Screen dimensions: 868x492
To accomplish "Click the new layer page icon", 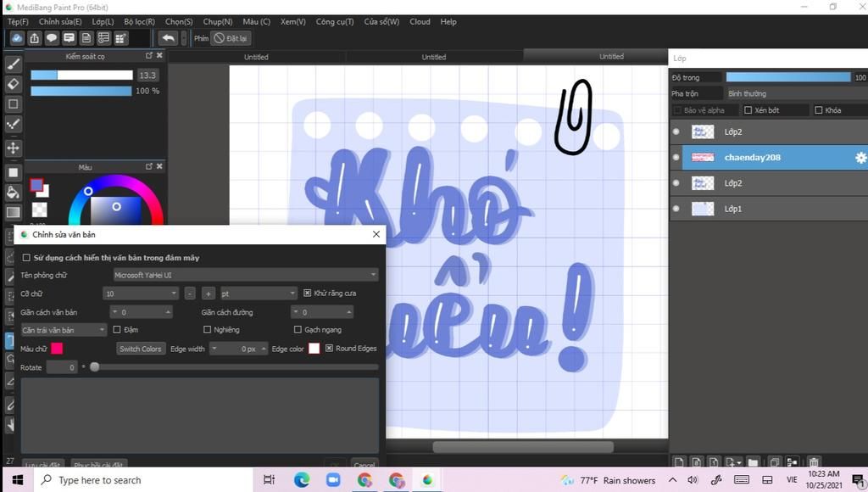I will click(x=679, y=461).
